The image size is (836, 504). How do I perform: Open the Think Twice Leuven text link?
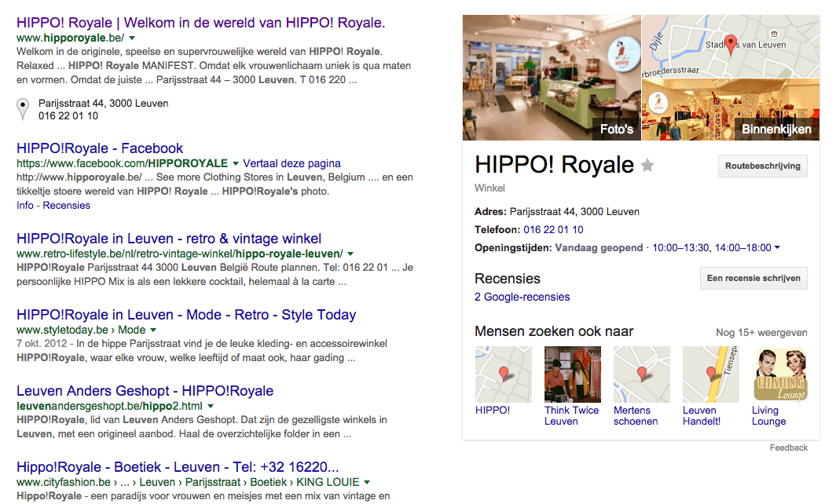[x=571, y=416]
